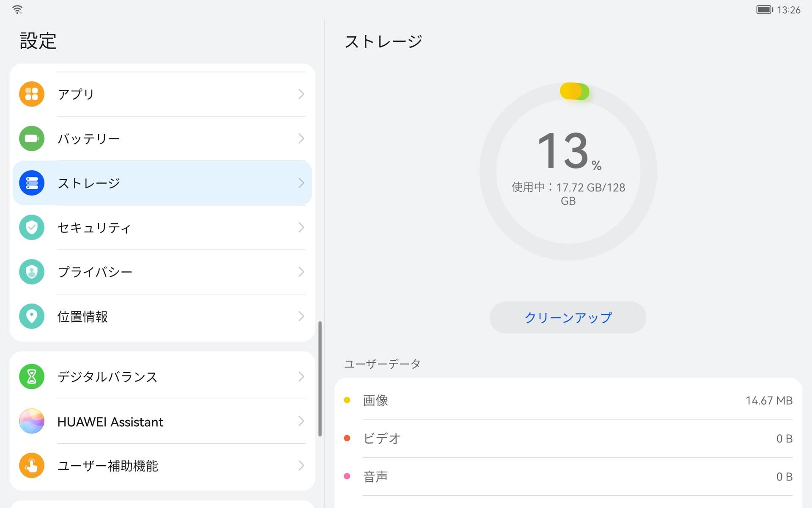The height and width of the screenshot is (508, 812).
Task: Tap the プライバシー shield-person icon
Action: tap(32, 272)
